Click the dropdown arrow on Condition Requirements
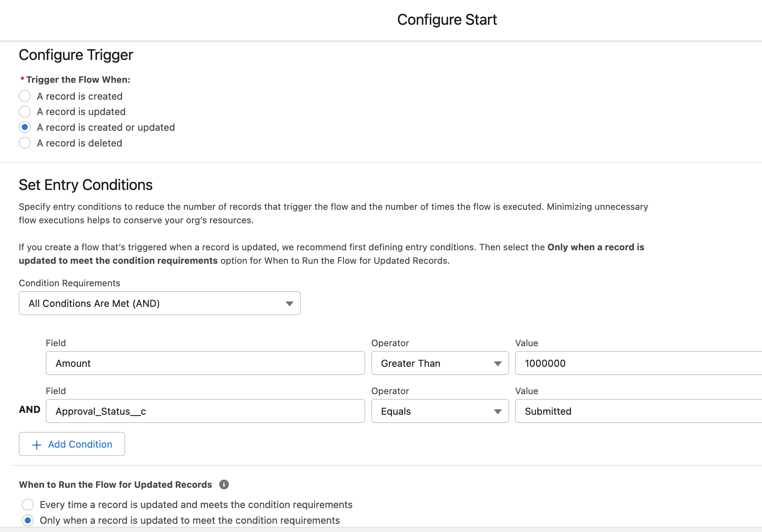762x532 pixels. point(289,303)
